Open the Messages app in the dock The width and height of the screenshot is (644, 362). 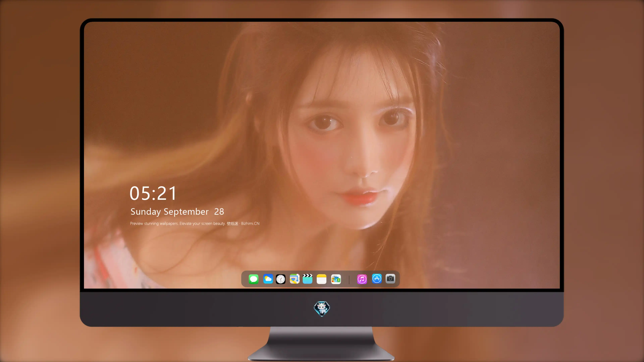tap(254, 279)
